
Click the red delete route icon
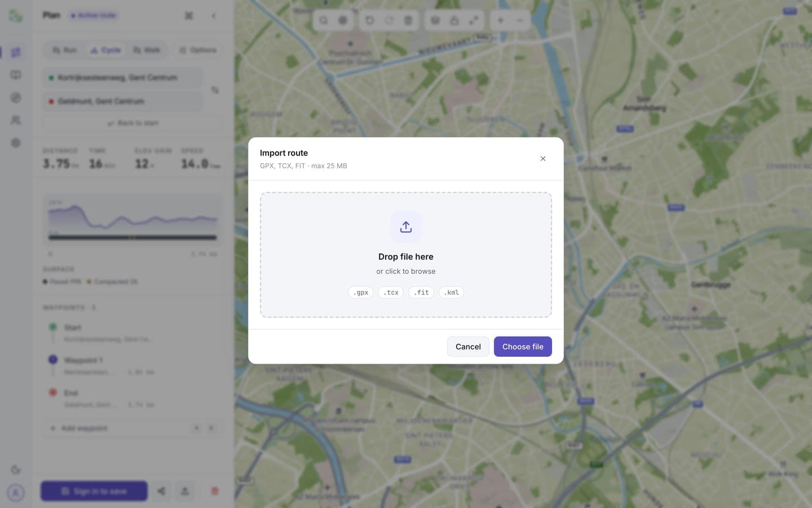[x=215, y=491]
